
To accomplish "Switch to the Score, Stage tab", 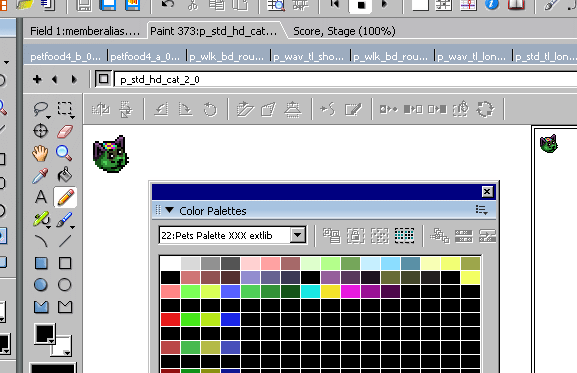I will pyautogui.click(x=344, y=31).
